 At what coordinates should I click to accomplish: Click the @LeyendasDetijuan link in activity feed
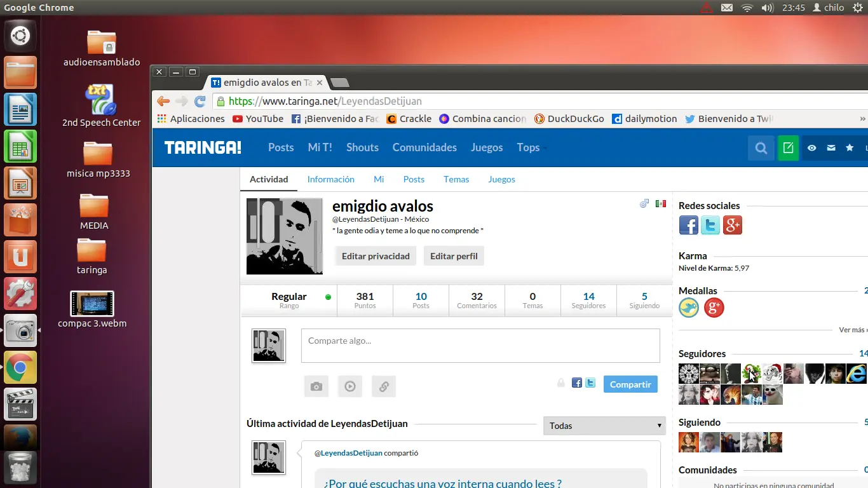348,453
